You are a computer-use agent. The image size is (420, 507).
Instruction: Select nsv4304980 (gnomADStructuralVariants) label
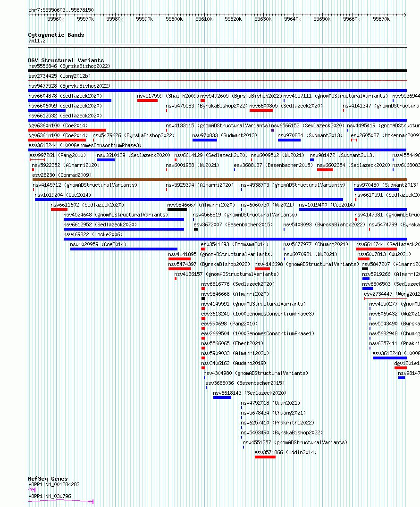pos(256,373)
